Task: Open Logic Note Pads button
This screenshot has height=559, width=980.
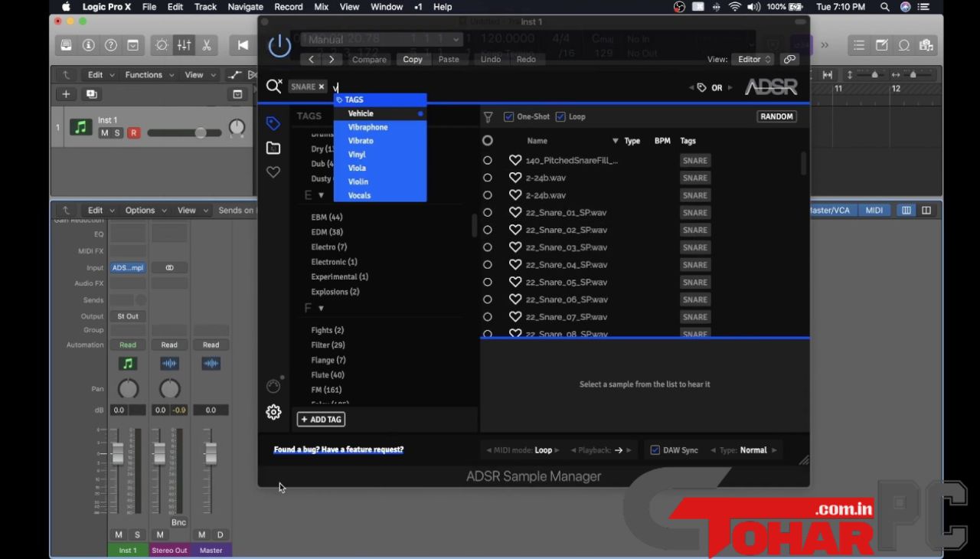Action: (x=882, y=45)
